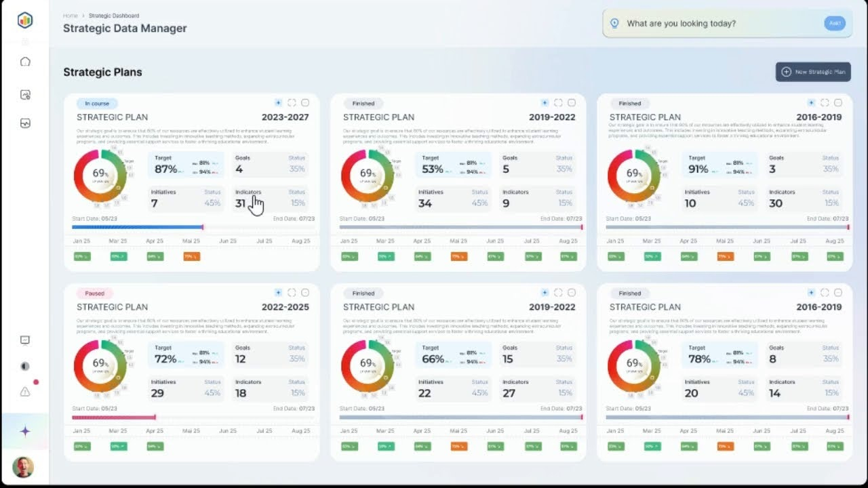The width and height of the screenshot is (868, 488).
Task: Toggle the dark mode contrast icon
Action: pyautogui.click(x=25, y=367)
